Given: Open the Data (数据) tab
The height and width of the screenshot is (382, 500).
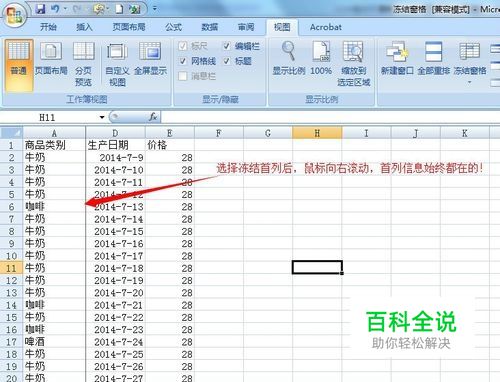Looking at the screenshot, I should (209, 27).
